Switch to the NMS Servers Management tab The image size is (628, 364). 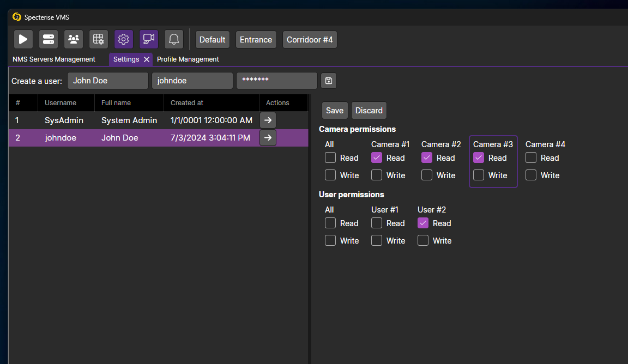click(53, 59)
